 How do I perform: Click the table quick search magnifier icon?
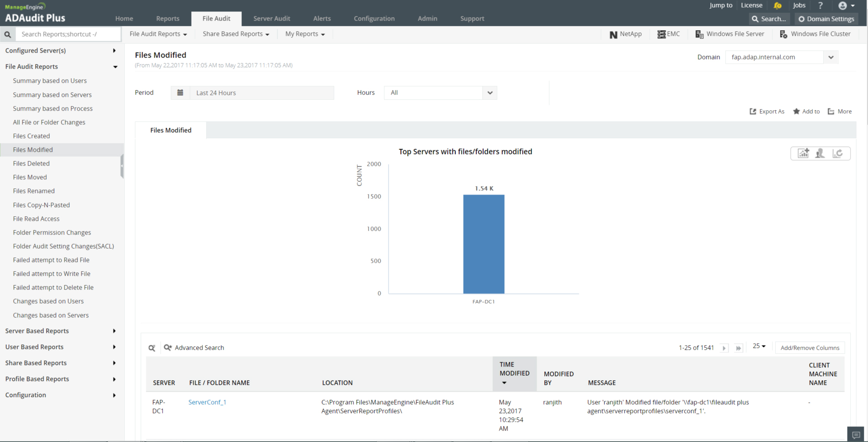(152, 348)
